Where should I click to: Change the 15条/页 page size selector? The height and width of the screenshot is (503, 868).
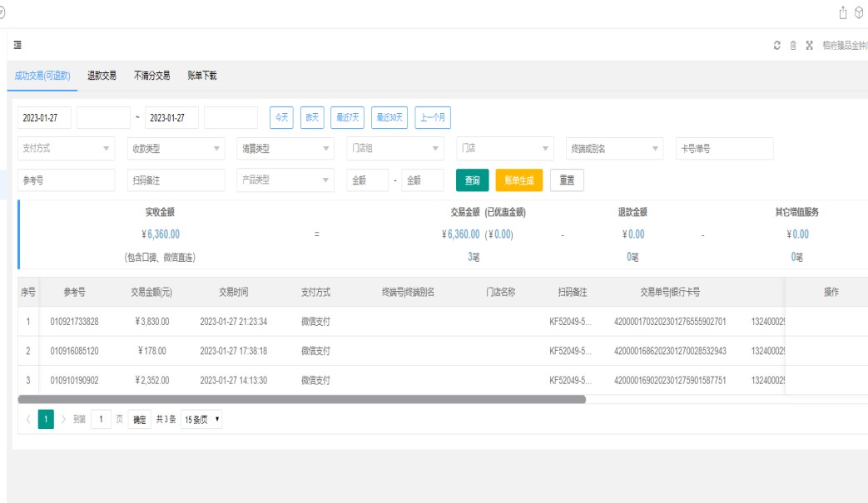click(x=201, y=419)
